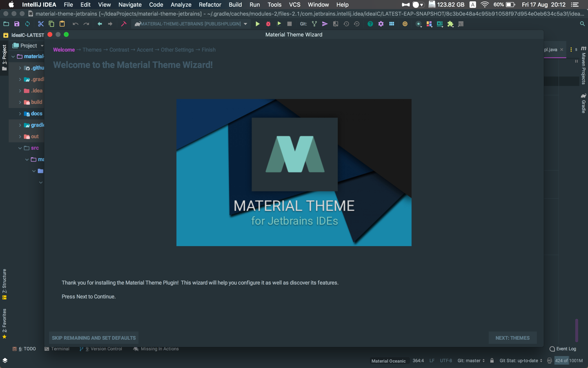Open the run configuration dropdown
Screen dimensions: 588x368
[x=191, y=24]
